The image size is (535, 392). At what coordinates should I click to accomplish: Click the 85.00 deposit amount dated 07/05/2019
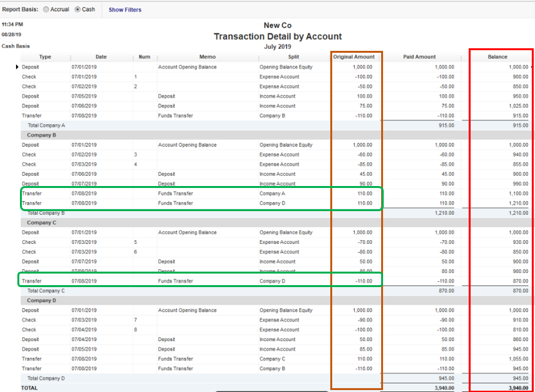(x=366, y=350)
